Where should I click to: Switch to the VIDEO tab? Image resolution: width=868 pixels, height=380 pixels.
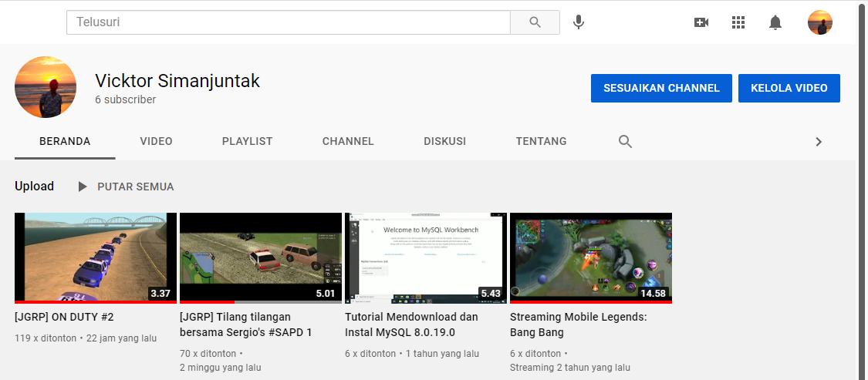(156, 142)
